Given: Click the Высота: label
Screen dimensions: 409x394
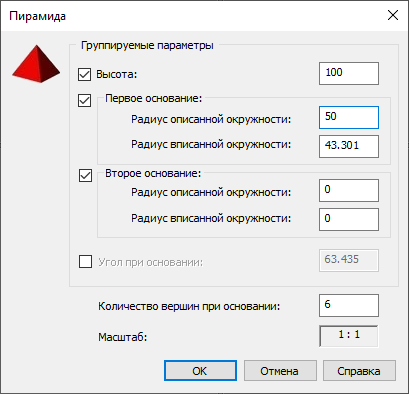Looking at the screenshot, I should click(x=117, y=74).
